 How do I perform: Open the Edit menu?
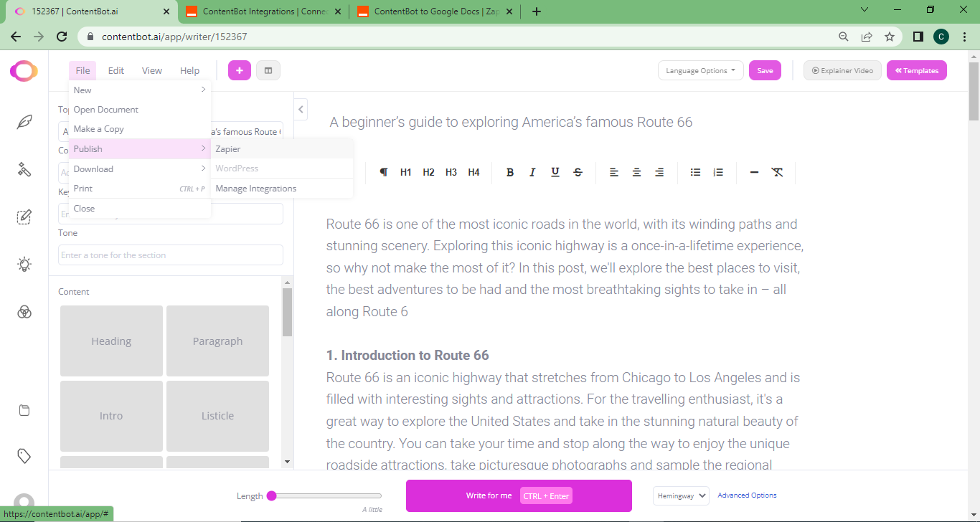tap(116, 70)
